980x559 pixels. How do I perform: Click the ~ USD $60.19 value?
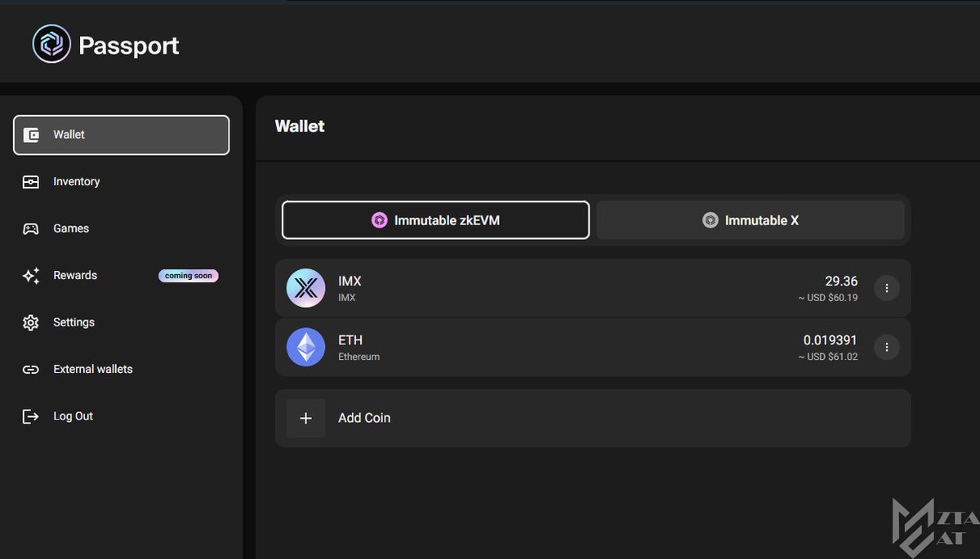tap(828, 298)
